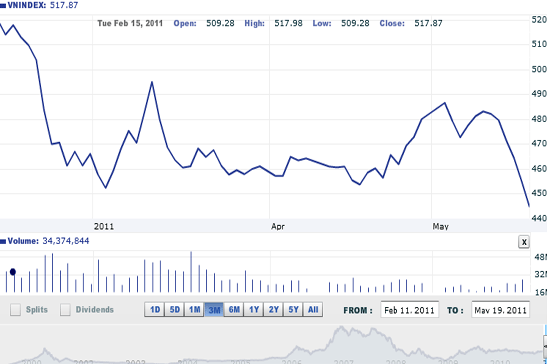The width and height of the screenshot is (550, 364).
Task: Click the Volume: 34,374,844 label
Action: pos(48,241)
